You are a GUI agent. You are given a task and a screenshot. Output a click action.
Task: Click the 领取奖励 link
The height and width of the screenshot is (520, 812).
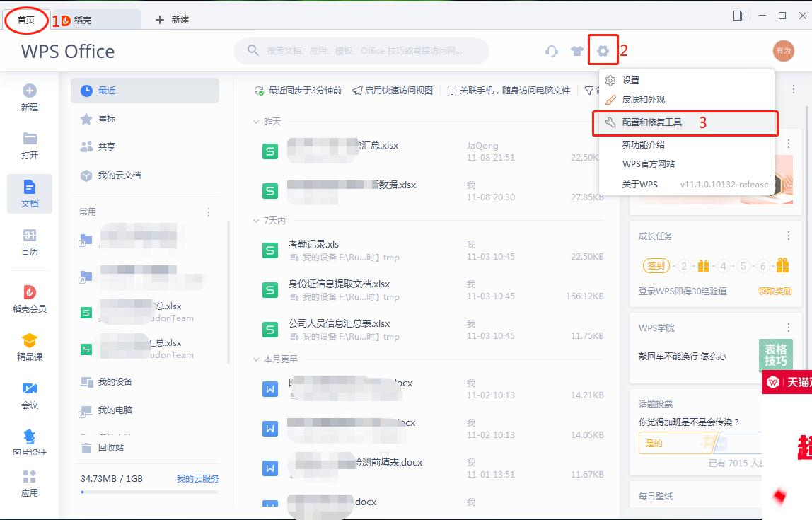coord(775,291)
